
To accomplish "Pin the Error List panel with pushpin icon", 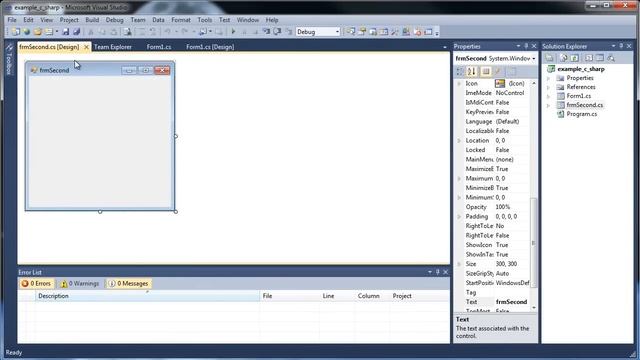I will (438, 272).
